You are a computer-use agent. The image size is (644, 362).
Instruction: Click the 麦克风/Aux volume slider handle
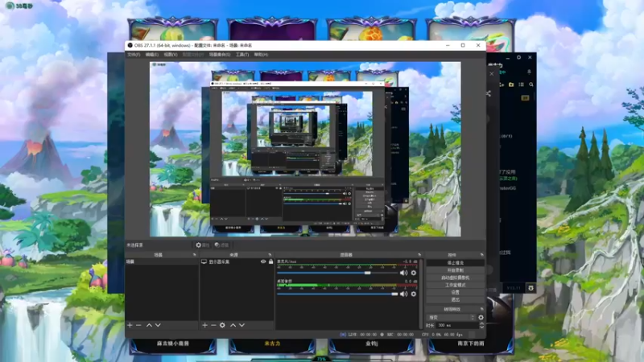click(x=368, y=273)
